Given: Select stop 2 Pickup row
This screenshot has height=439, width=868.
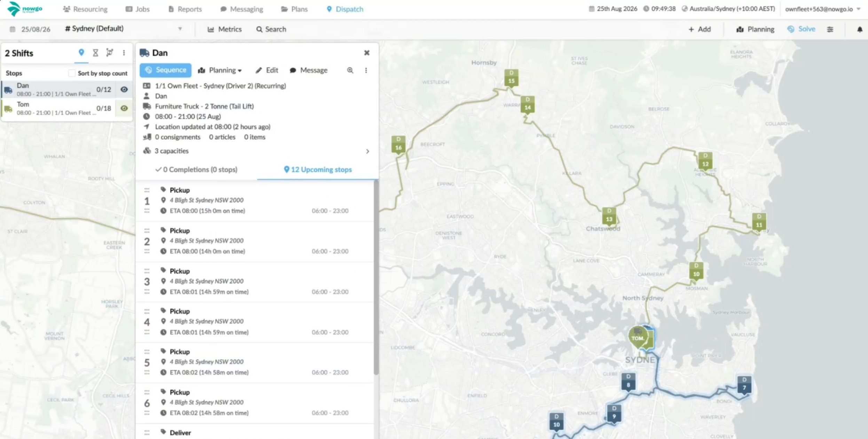Looking at the screenshot, I should pyautogui.click(x=255, y=241).
